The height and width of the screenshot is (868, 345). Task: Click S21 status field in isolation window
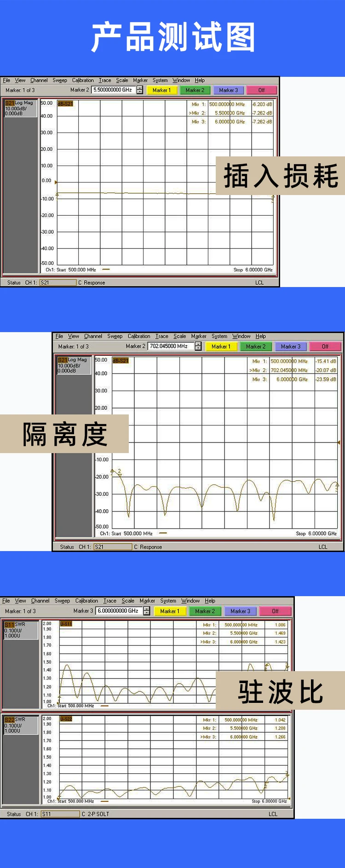click(113, 547)
